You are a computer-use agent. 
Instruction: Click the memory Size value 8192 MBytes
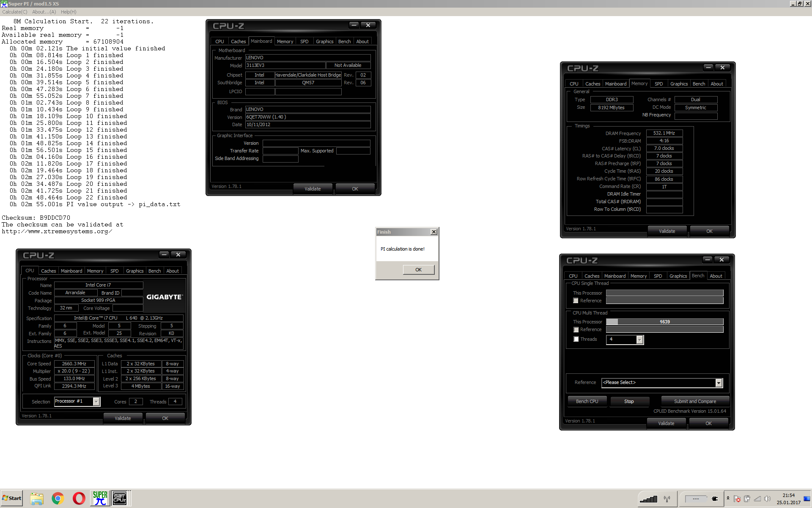[x=611, y=108]
